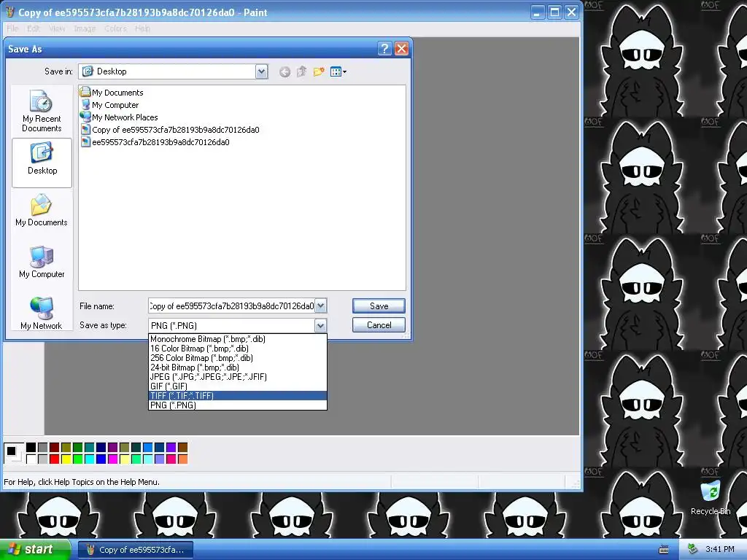Click the Cancel button
The width and height of the screenshot is (747, 560).
[x=379, y=325]
